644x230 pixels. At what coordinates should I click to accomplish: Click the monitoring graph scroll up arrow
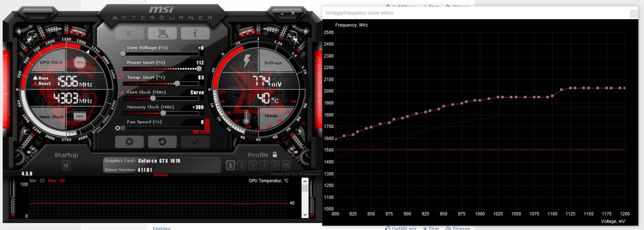coord(305,181)
